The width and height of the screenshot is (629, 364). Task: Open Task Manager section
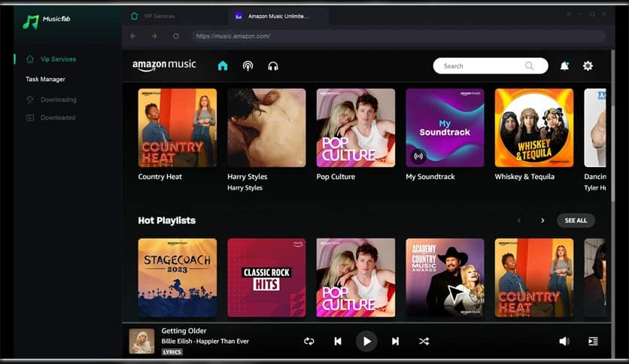(45, 80)
